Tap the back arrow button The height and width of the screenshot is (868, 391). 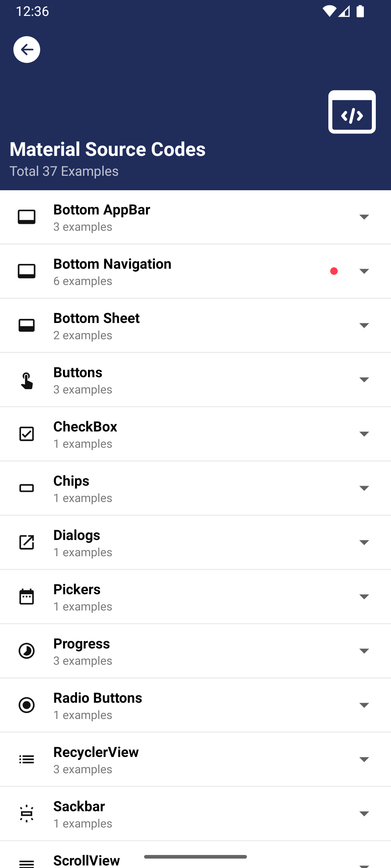click(27, 50)
